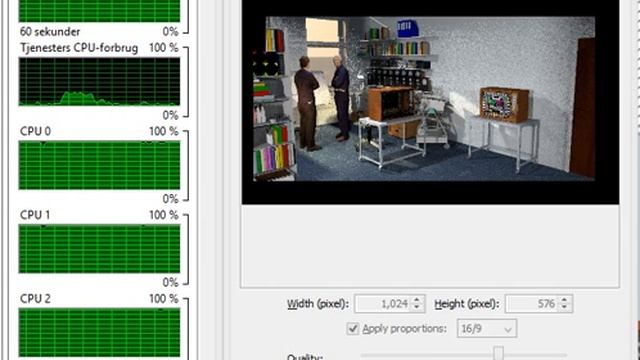Click the CPU 1 usage graph

99,249
